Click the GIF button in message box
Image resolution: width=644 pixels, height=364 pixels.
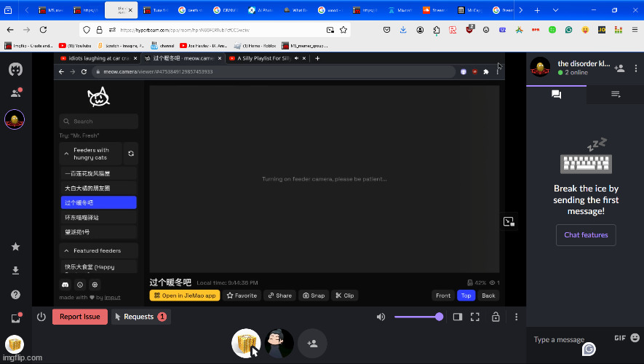[x=620, y=339]
